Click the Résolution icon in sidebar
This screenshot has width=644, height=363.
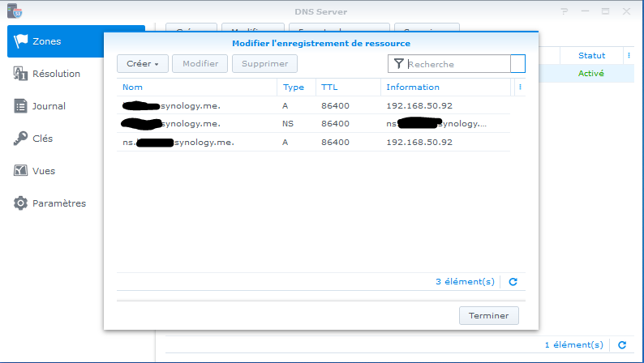click(x=20, y=74)
